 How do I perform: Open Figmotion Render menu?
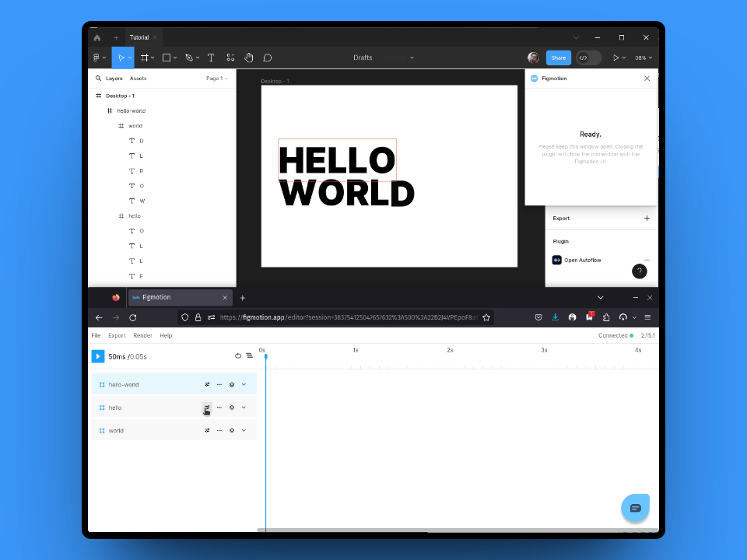click(142, 336)
